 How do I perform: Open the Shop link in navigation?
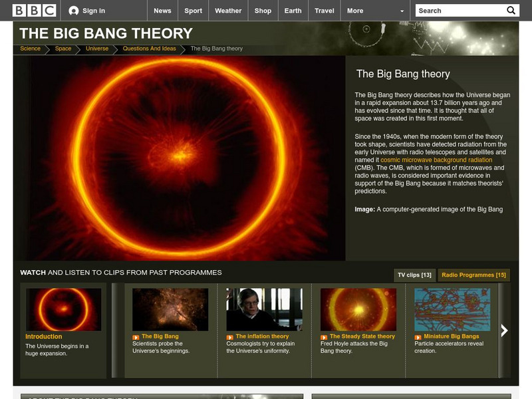[263, 11]
